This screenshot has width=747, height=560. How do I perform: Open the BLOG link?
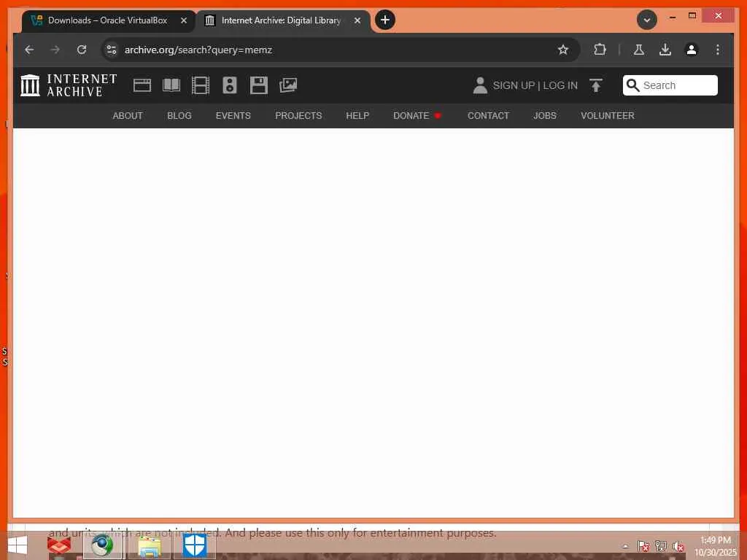pos(179,116)
